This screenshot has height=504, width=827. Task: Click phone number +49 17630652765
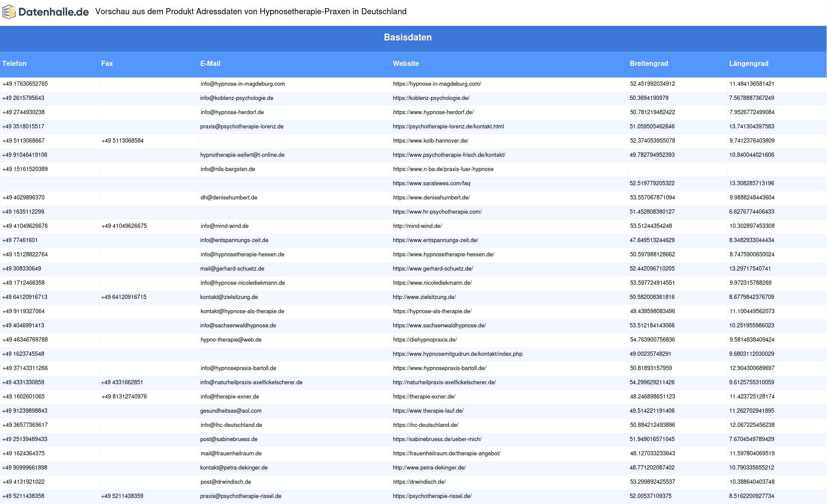point(25,84)
